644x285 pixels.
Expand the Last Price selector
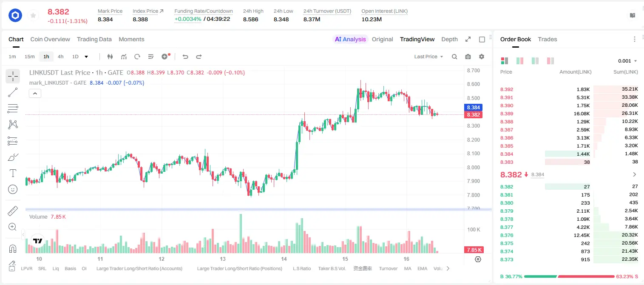coord(428,57)
